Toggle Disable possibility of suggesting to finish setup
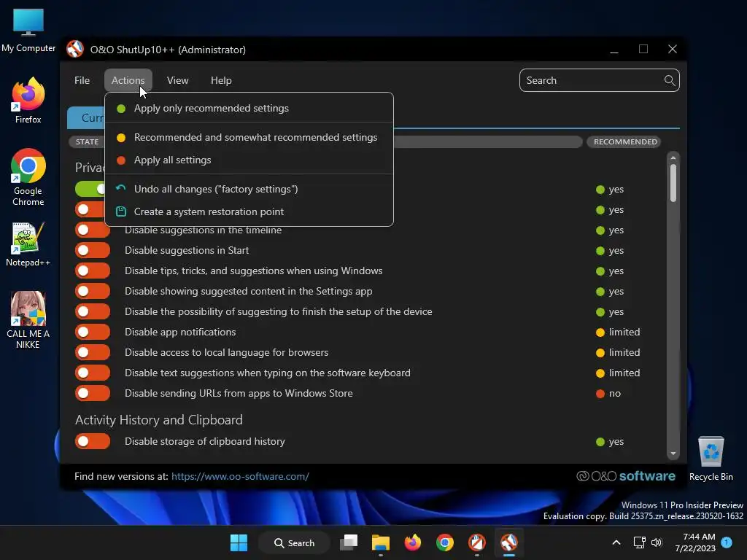The height and width of the screenshot is (560, 747). 93,311
